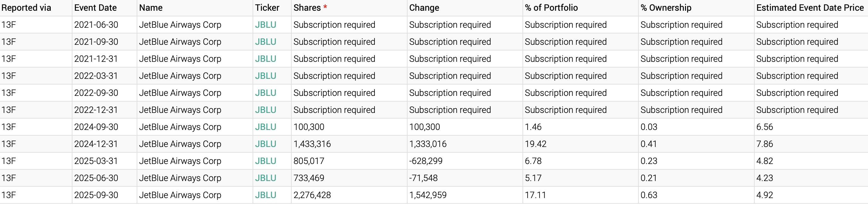The height and width of the screenshot is (205, 868).
Task: Select JBLU ticker in 2022-12-31 row
Action: pyautogui.click(x=266, y=110)
